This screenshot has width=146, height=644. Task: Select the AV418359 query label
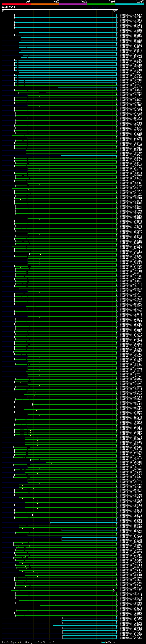click(8, 7)
